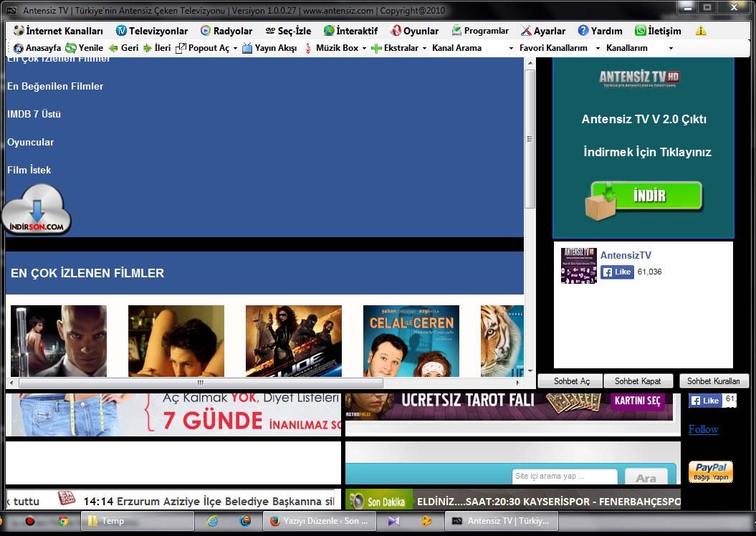Open the Oyuncular link

tap(30, 142)
